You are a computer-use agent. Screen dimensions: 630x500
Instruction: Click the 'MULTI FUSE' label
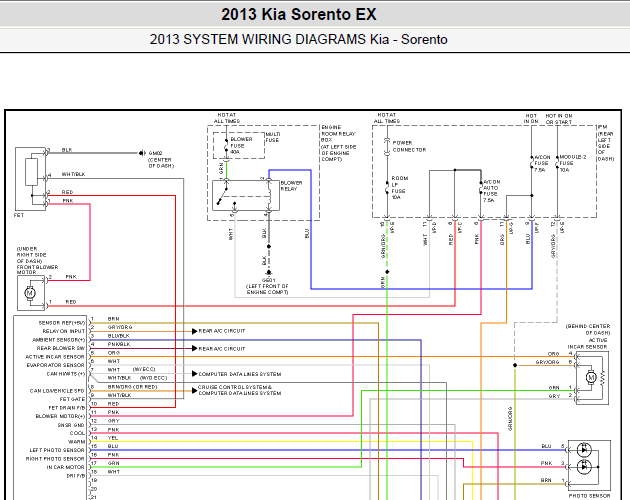(x=273, y=137)
